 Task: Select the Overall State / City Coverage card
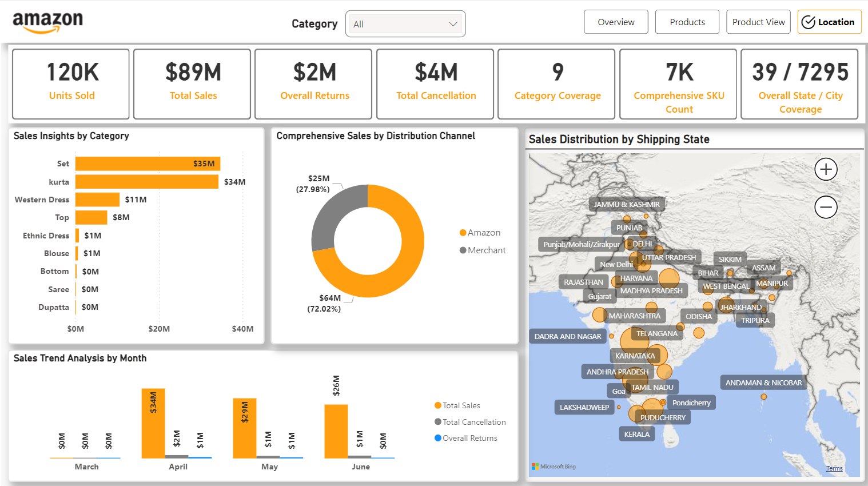[x=799, y=84]
